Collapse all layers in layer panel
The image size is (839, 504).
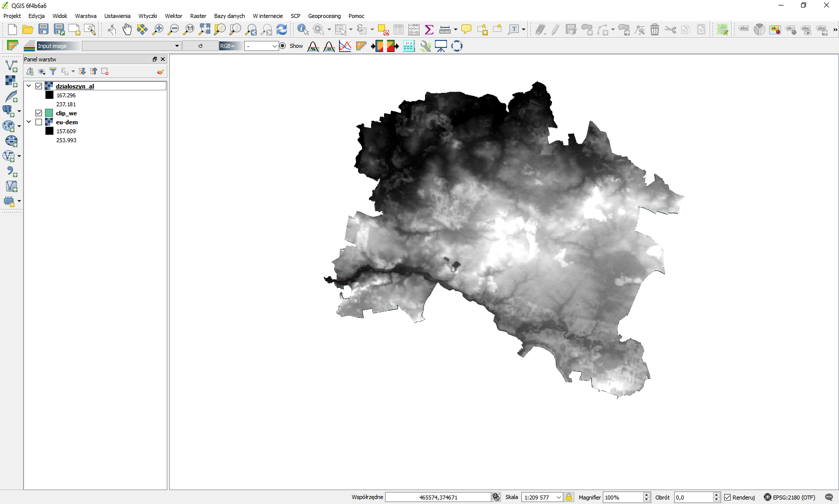(x=94, y=71)
